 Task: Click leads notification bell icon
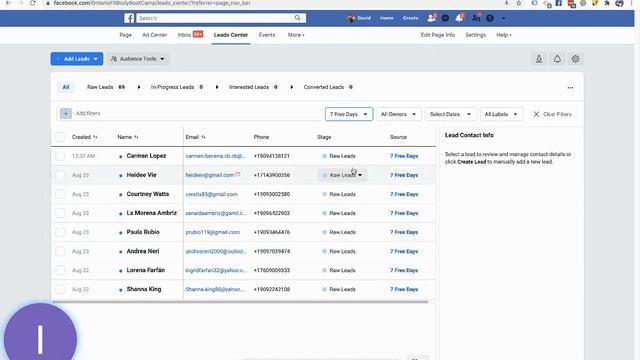[x=557, y=59]
